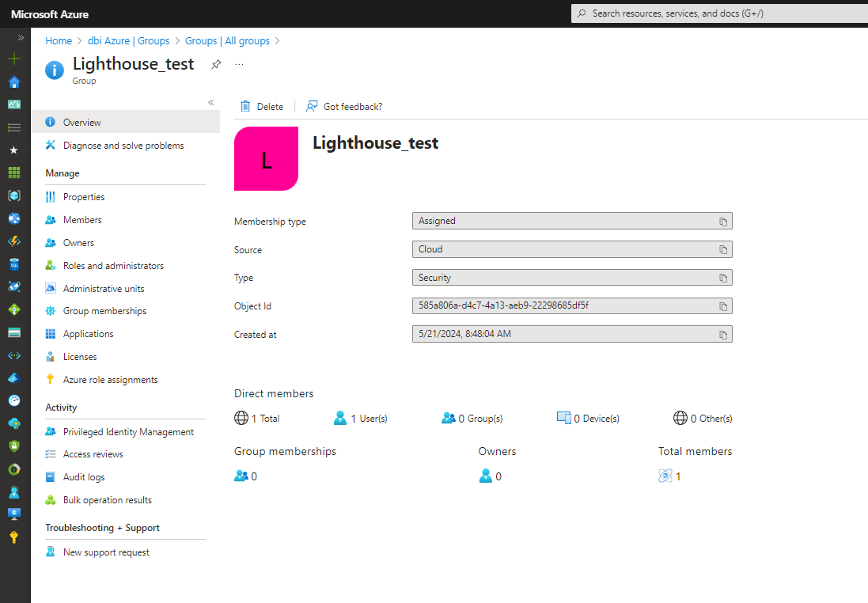Copy the Created at timestamp
Viewport: 868px width, 603px height.
click(x=722, y=335)
